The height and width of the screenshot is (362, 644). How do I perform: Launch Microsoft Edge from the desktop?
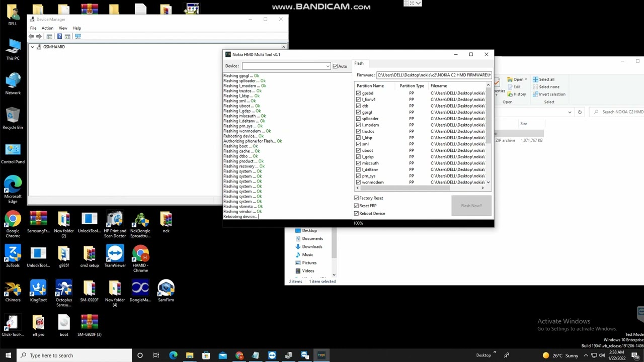click(13, 189)
